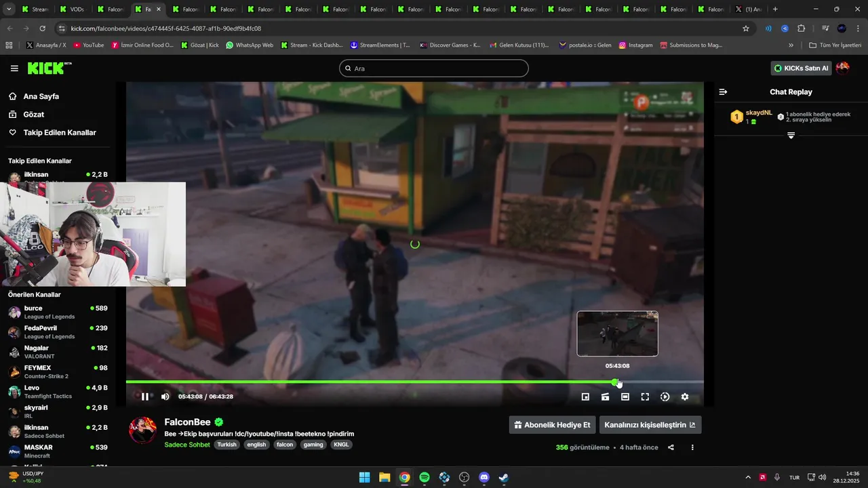Bookmark this page with the star icon

(x=746, y=28)
